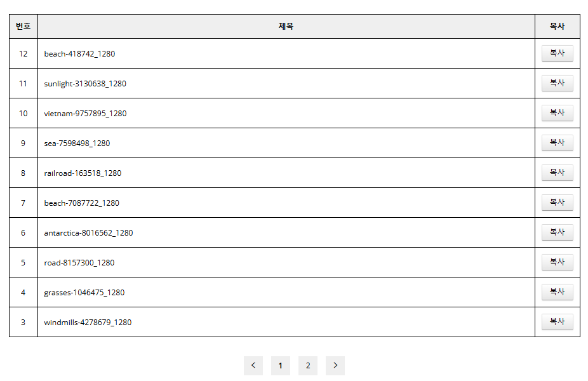Copy the beach-7087722_1280 entry
This screenshot has width=588, height=381.
557,203
